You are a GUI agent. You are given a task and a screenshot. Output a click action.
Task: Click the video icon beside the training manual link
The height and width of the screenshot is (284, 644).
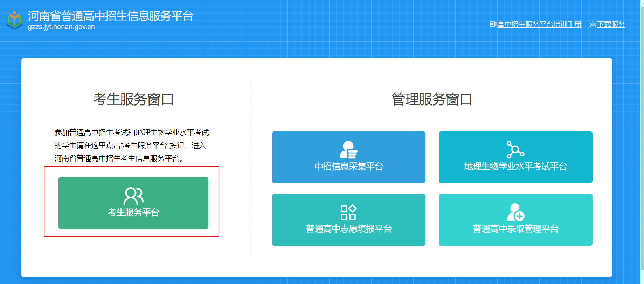point(493,24)
